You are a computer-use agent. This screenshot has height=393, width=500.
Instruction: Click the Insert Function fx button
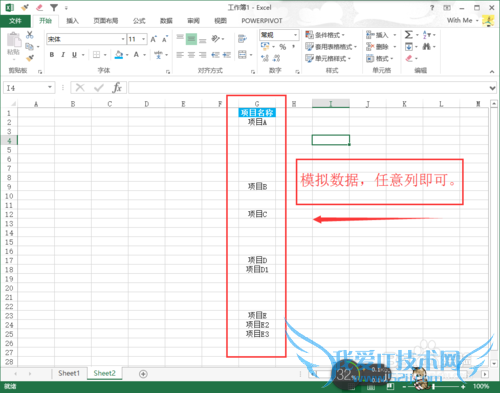coord(117,88)
